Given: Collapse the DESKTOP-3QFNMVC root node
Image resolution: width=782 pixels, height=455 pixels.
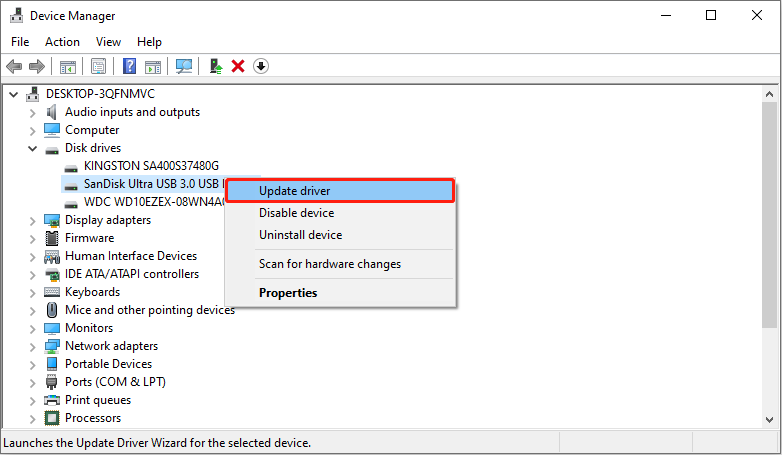Looking at the screenshot, I should coord(13,94).
